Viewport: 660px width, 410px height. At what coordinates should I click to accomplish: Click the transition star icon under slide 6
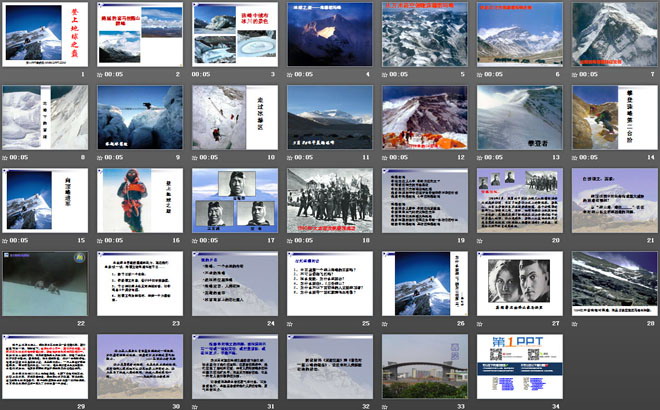click(x=479, y=75)
